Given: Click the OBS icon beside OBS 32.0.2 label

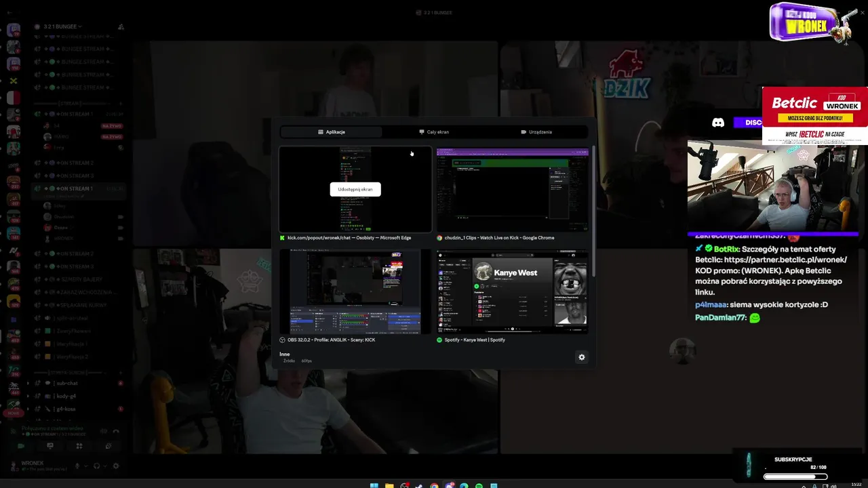Looking at the screenshot, I should point(283,340).
